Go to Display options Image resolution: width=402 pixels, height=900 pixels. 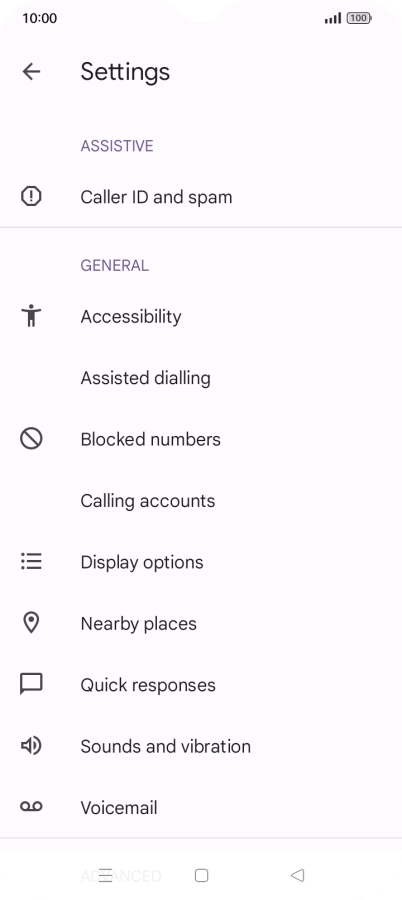[201, 562]
